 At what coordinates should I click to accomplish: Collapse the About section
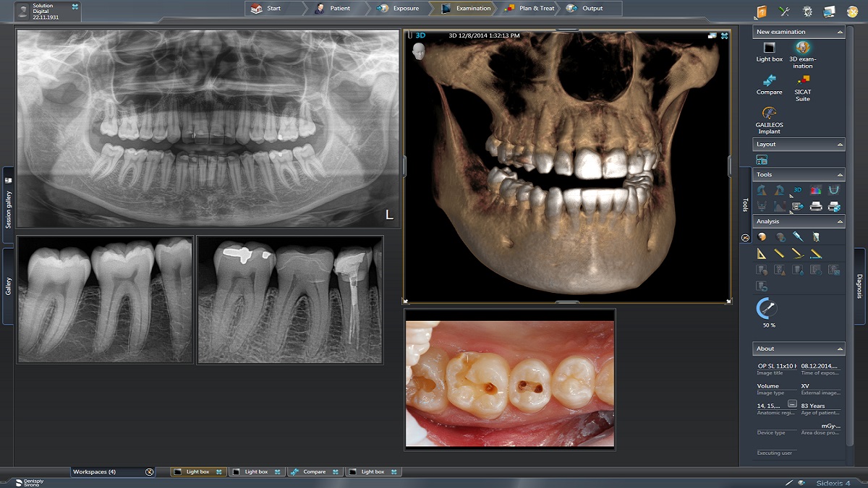click(839, 349)
